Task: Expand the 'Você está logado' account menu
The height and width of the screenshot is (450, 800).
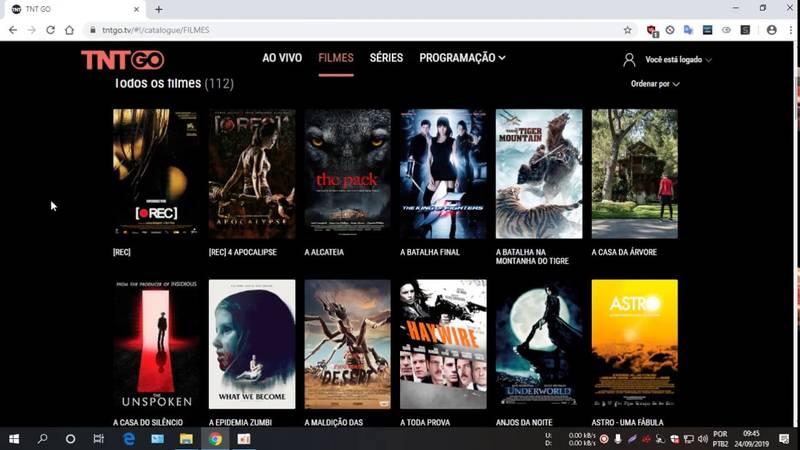Action: [678, 60]
